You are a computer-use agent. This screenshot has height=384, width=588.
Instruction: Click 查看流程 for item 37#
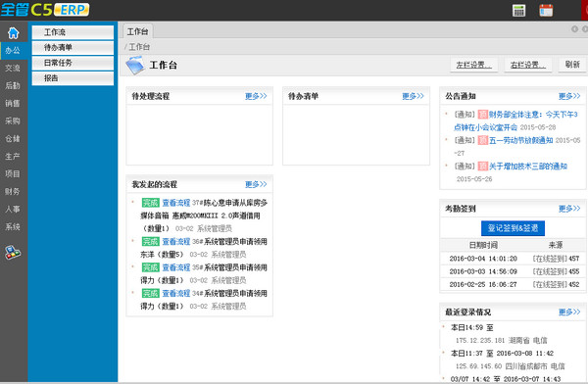tap(175, 203)
